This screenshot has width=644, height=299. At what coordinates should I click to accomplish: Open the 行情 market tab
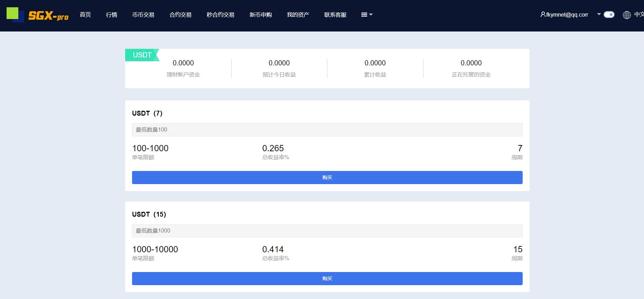[111, 15]
